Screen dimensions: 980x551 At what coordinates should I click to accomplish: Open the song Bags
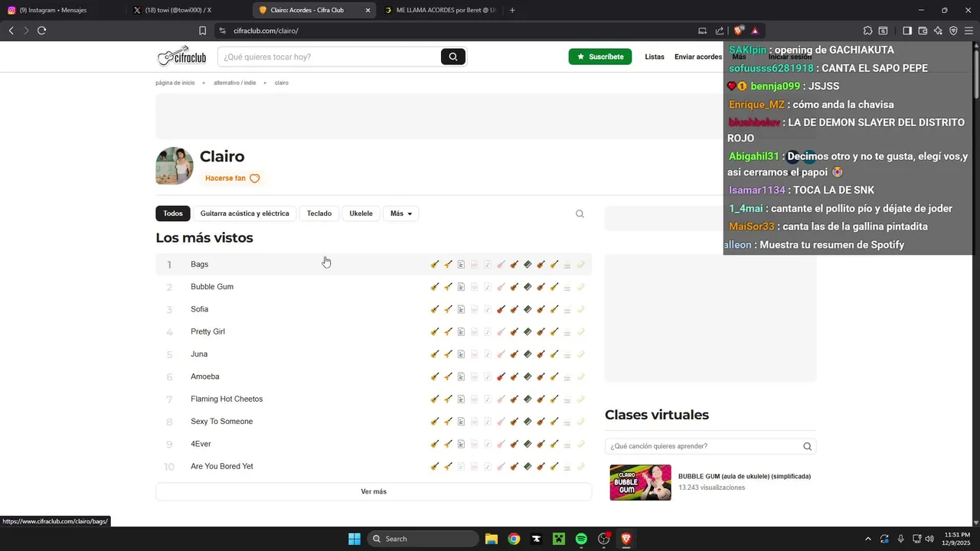(200, 264)
